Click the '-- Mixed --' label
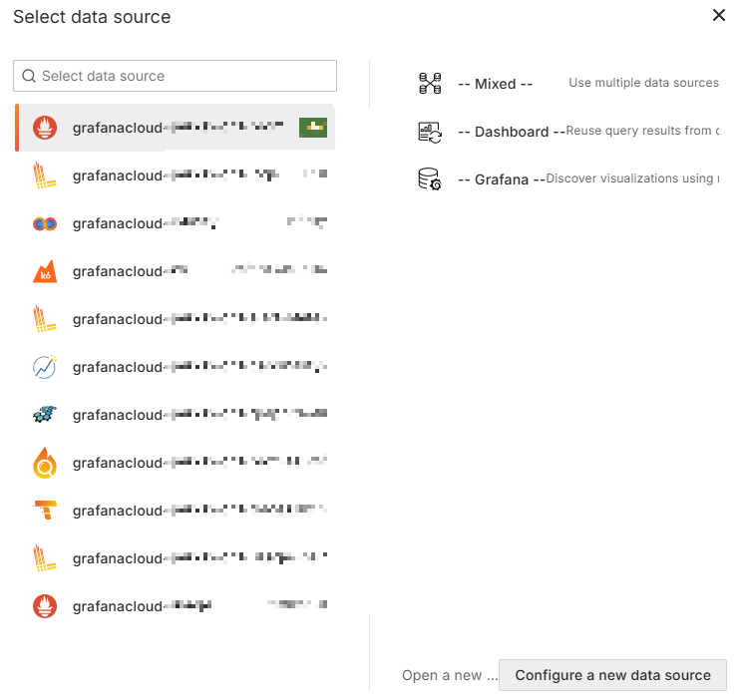 point(496,84)
